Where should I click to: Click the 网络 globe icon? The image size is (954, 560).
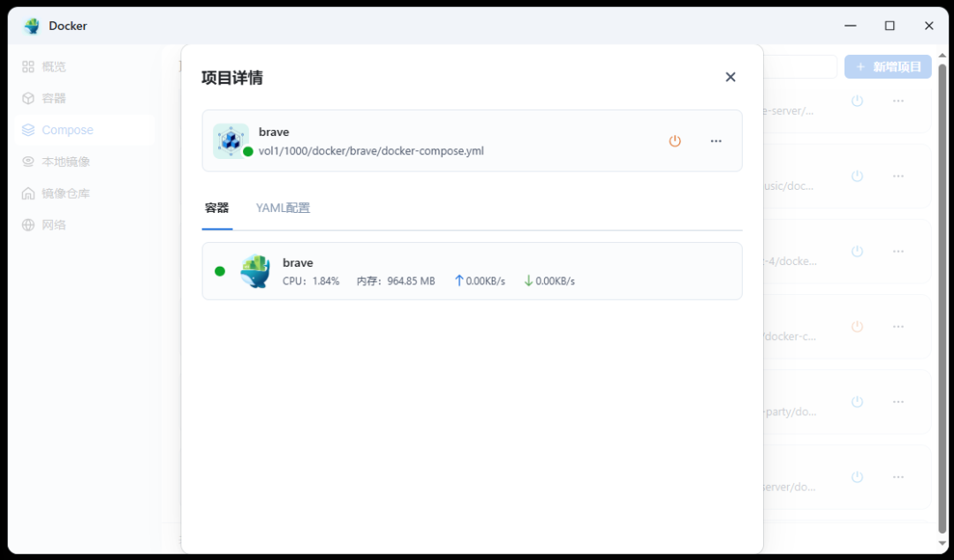tap(28, 224)
